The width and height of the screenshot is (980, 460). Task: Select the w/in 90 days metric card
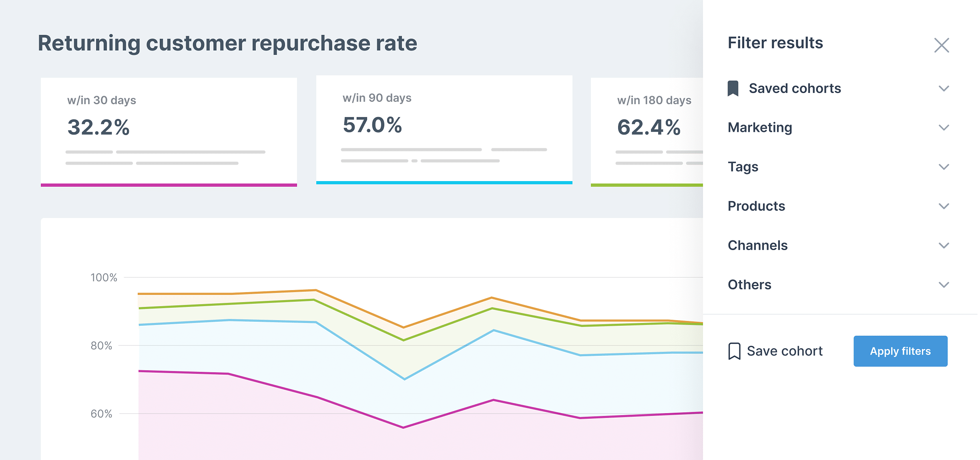[x=444, y=128]
